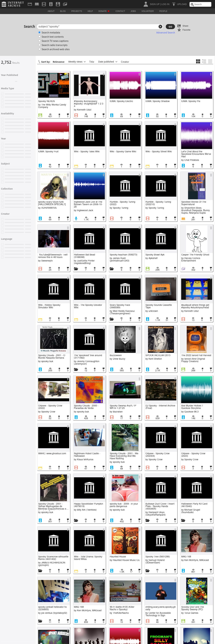215x644 pixels.
Task: Open ABOUT menu item
Action: (51, 11)
